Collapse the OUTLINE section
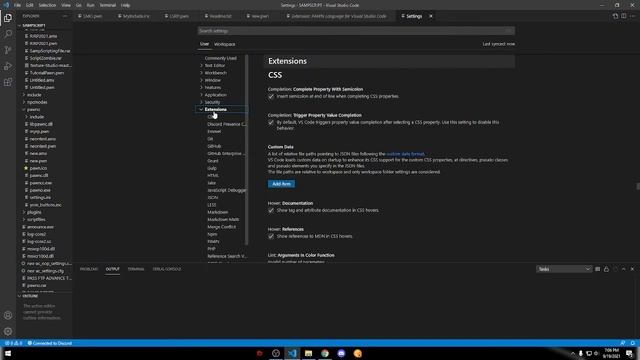 tap(31, 296)
